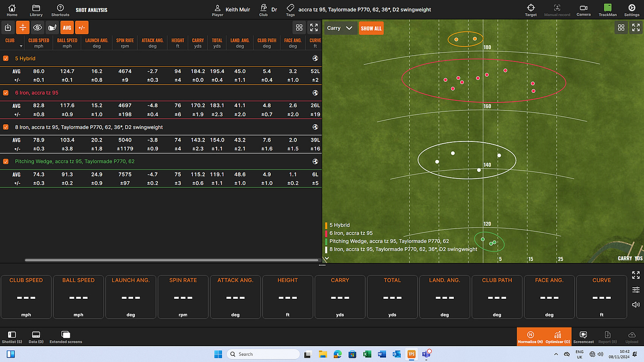Uncheck the Pitching Wedge group checkbox
The width and height of the screenshot is (644, 362).
point(6,161)
